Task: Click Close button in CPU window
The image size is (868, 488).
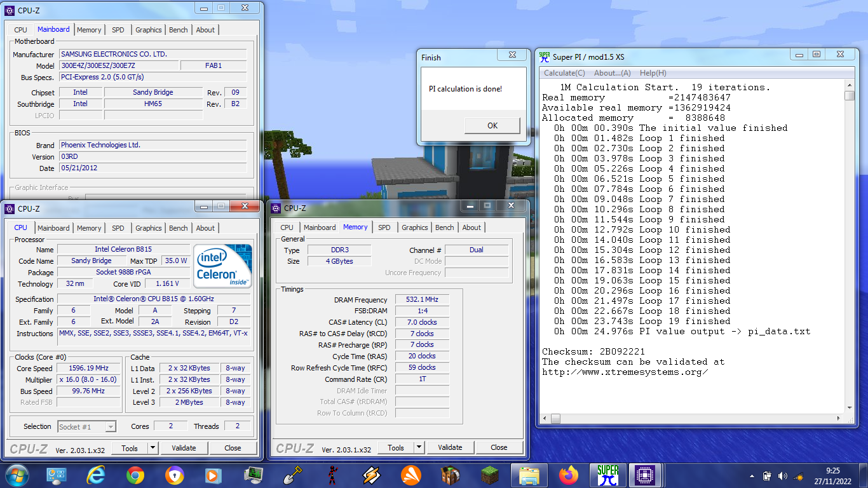Action: (x=233, y=448)
